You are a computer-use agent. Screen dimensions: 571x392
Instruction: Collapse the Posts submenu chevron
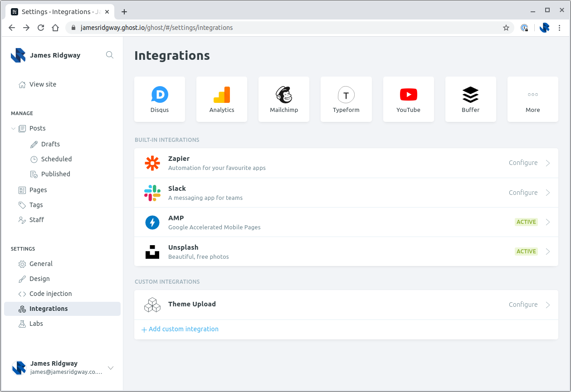[x=13, y=129]
